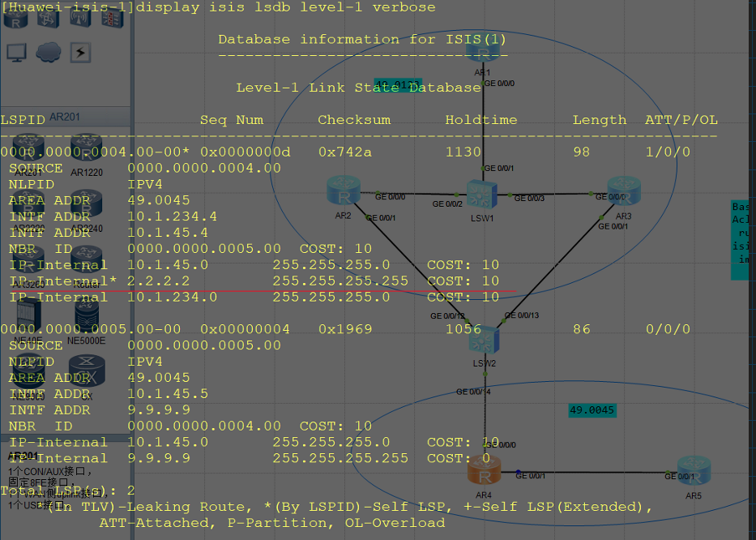Click sequence number 0x00000004
756x540 pixels.
pos(246,330)
